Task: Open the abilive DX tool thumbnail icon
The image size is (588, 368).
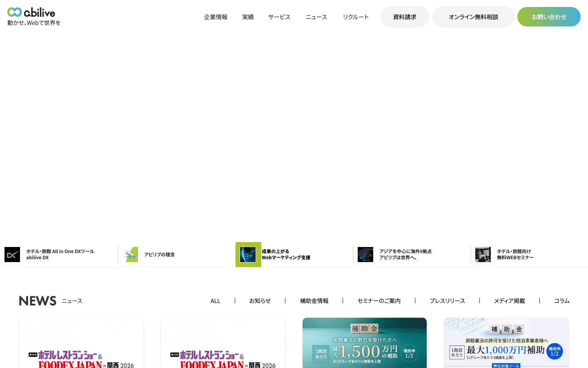Action: (x=12, y=254)
